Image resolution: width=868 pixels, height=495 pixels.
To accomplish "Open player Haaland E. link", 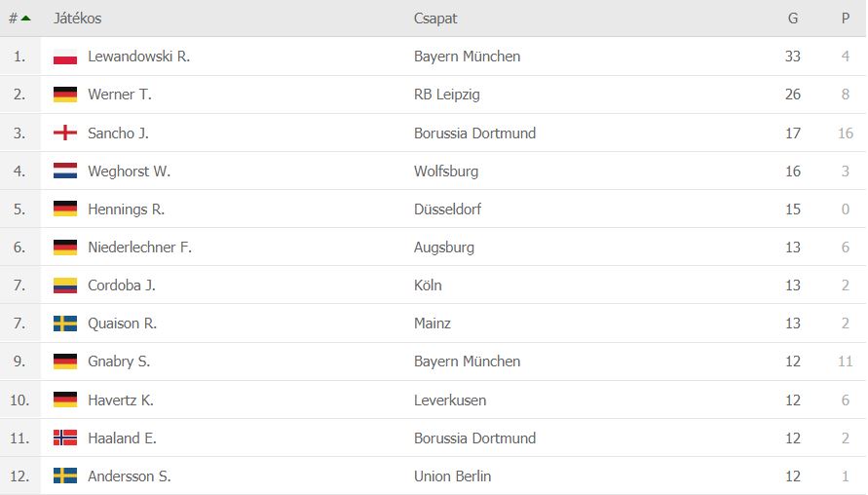I will point(123,438).
